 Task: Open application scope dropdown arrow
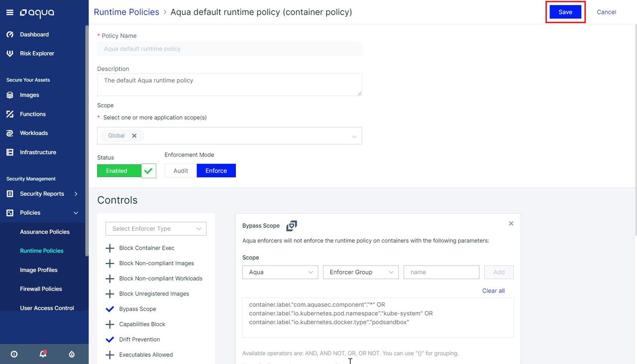pyautogui.click(x=354, y=136)
